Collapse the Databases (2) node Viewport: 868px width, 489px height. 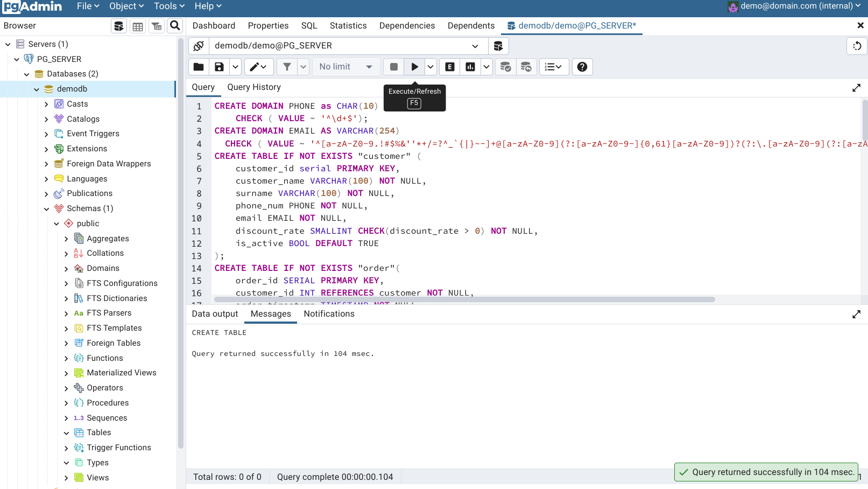[x=26, y=74]
